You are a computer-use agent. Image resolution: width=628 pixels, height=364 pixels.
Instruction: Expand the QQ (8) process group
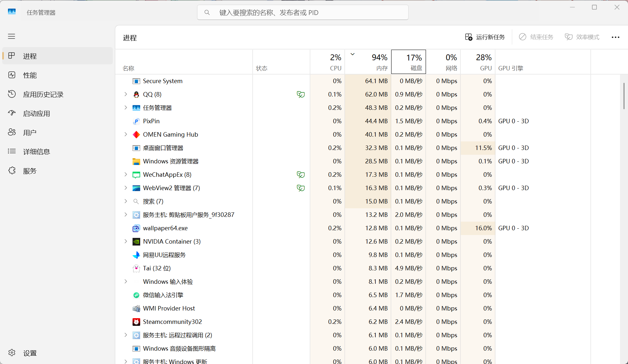click(x=126, y=94)
